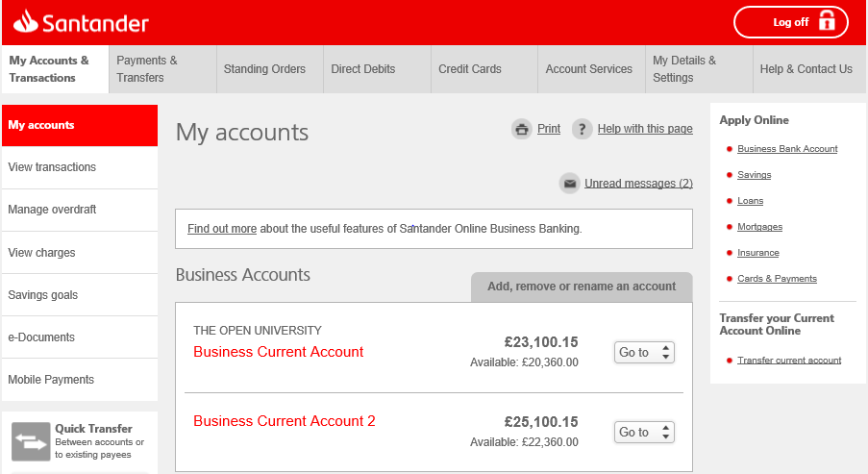Select My accounts in the sidebar
Screen dimensions: 868x474
point(80,125)
